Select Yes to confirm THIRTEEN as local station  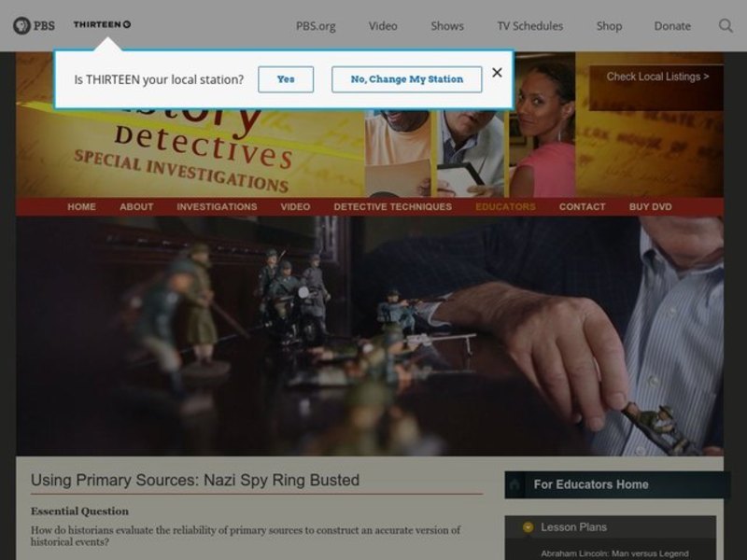286,79
